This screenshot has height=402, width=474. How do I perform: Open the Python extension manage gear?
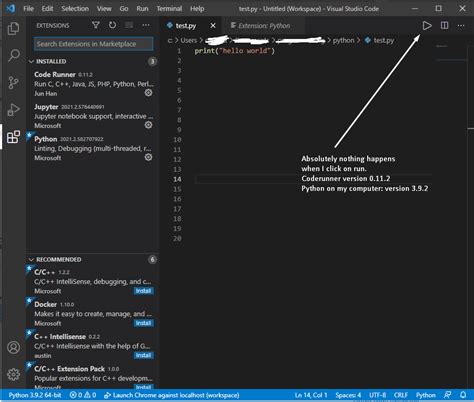pyautogui.click(x=148, y=157)
